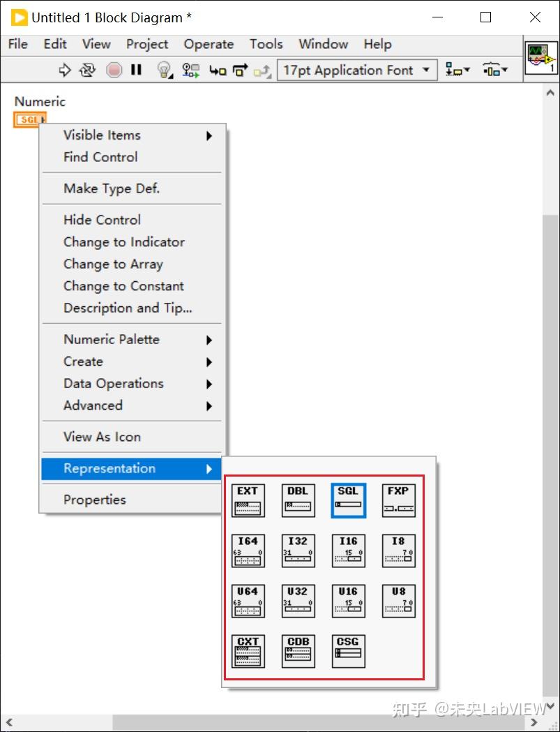This screenshot has width=560, height=732.
Task: Select FXP fixed-point representation
Action: click(398, 500)
